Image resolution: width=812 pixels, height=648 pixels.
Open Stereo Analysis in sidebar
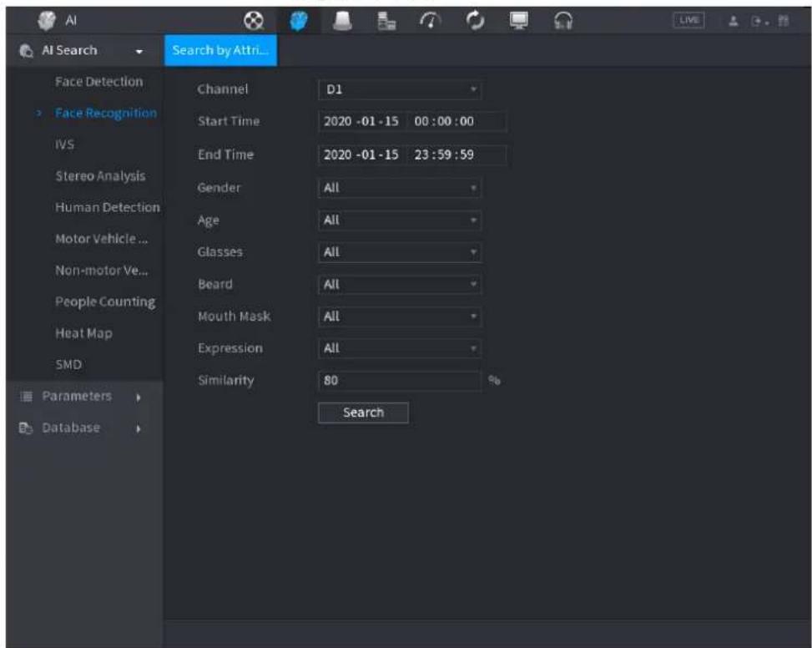(100, 176)
